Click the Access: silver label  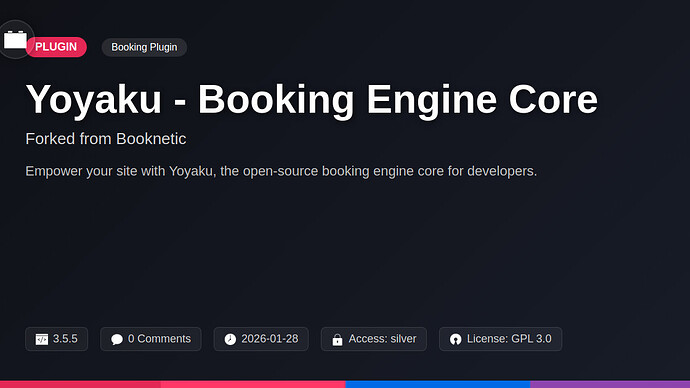coord(382,339)
